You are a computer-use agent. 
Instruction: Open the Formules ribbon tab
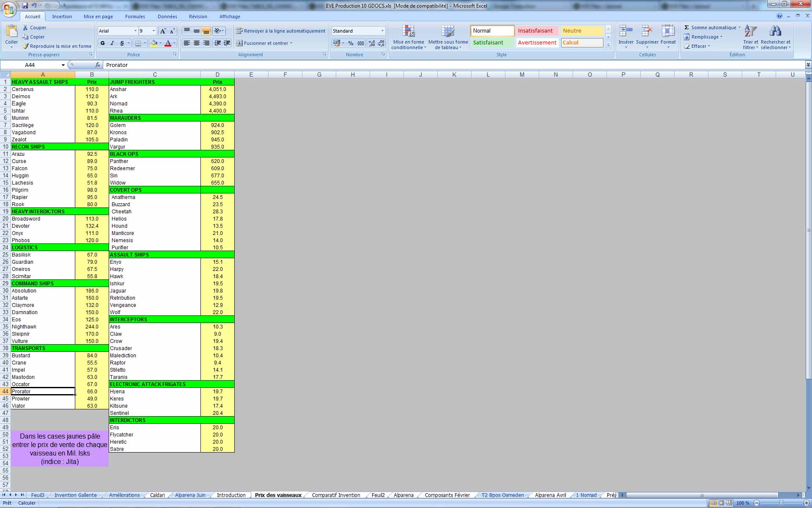point(135,17)
